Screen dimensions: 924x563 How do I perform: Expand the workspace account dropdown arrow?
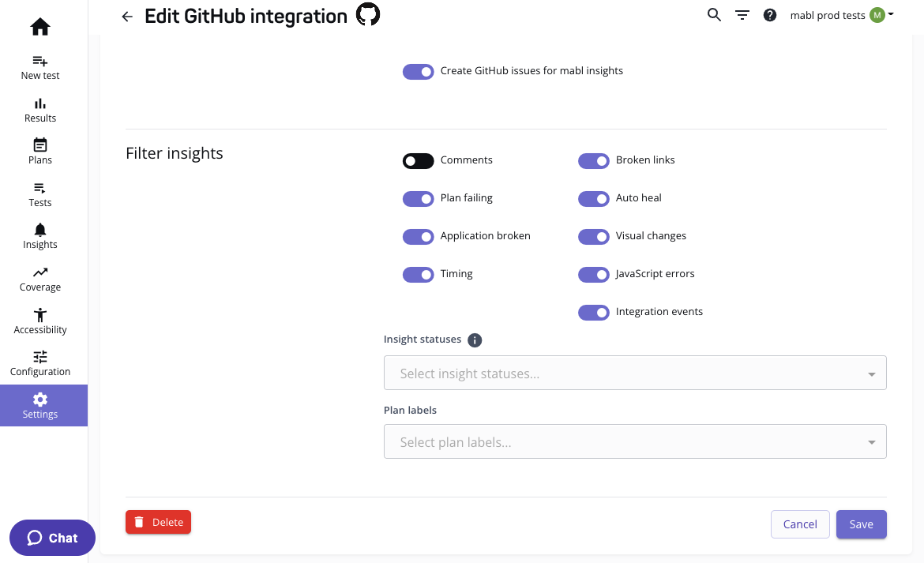point(891,14)
